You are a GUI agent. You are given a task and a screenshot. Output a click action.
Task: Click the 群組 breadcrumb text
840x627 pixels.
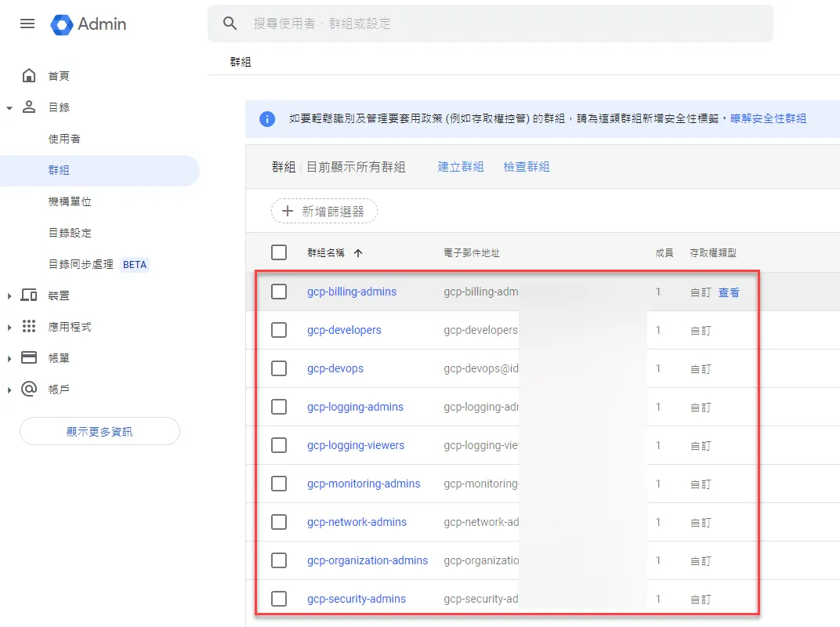tap(241, 62)
